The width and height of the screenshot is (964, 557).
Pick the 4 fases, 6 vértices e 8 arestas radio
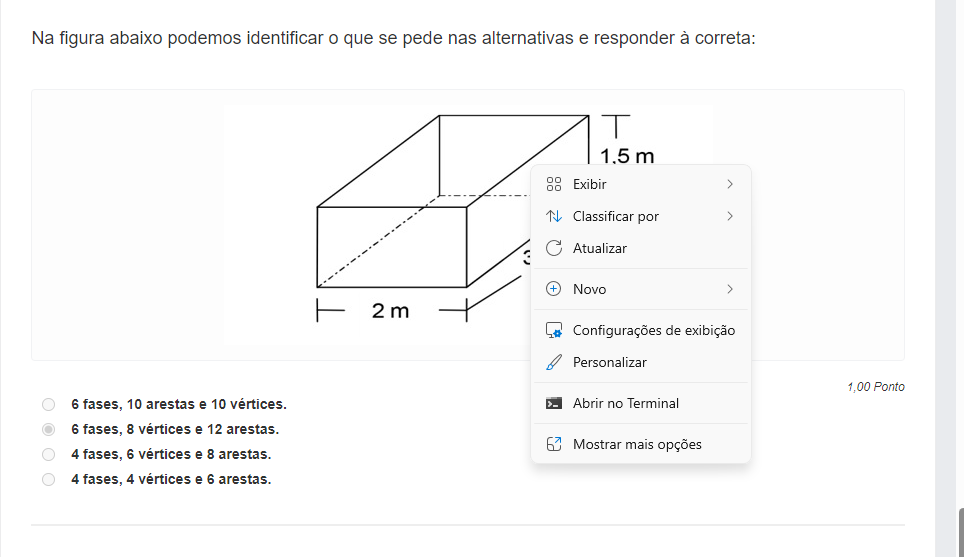[49, 454]
